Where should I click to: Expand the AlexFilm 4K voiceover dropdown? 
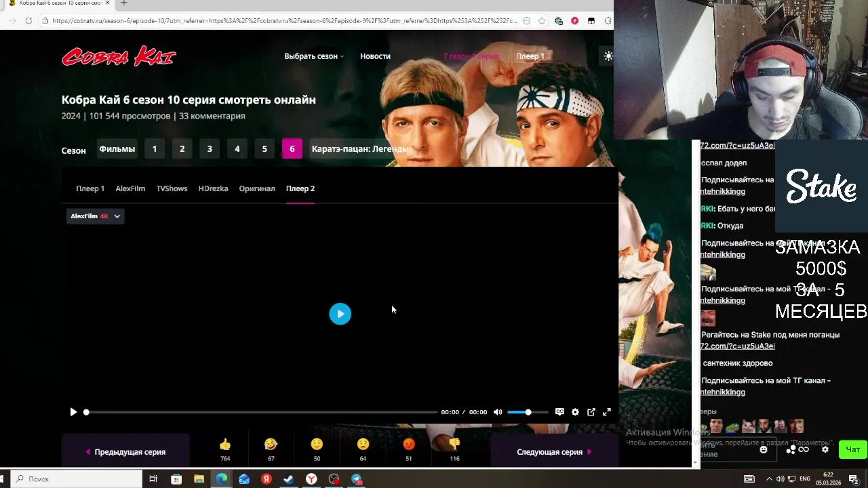(95, 216)
